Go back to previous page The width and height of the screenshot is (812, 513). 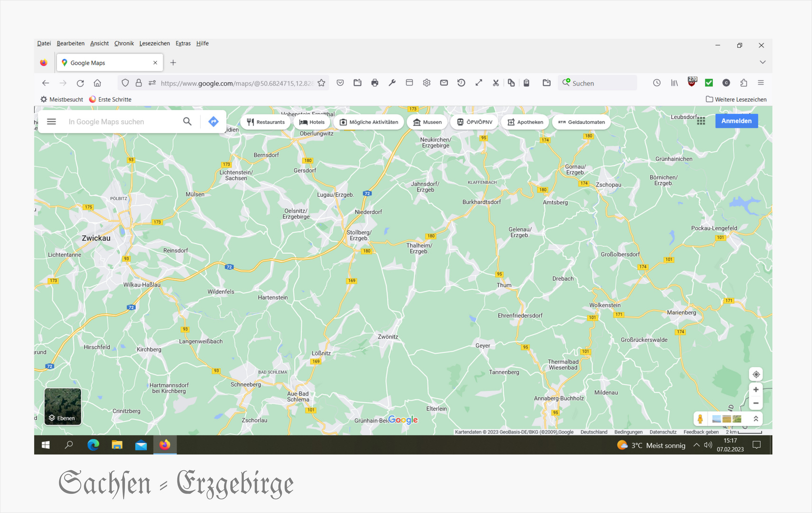tap(46, 83)
